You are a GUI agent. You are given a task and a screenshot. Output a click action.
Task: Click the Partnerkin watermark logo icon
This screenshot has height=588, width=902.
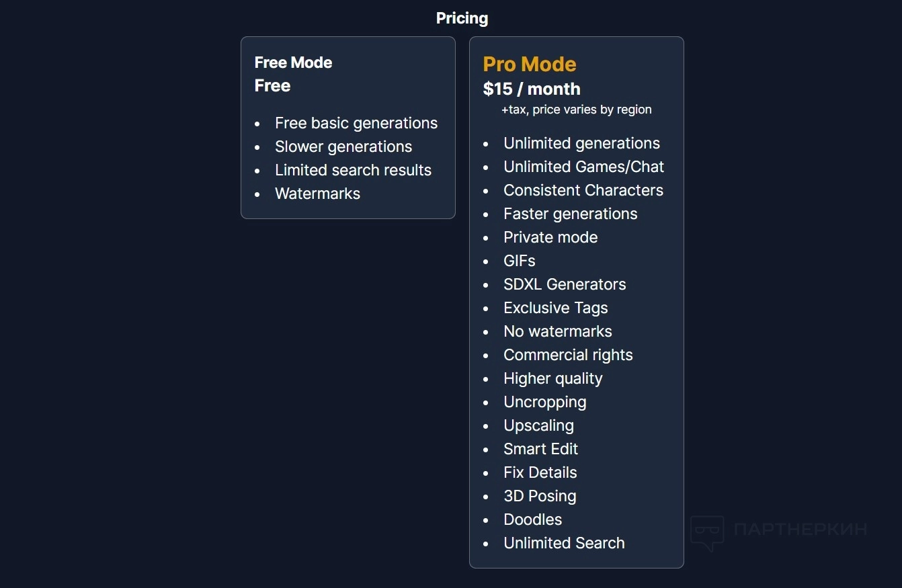click(x=707, y=532)
